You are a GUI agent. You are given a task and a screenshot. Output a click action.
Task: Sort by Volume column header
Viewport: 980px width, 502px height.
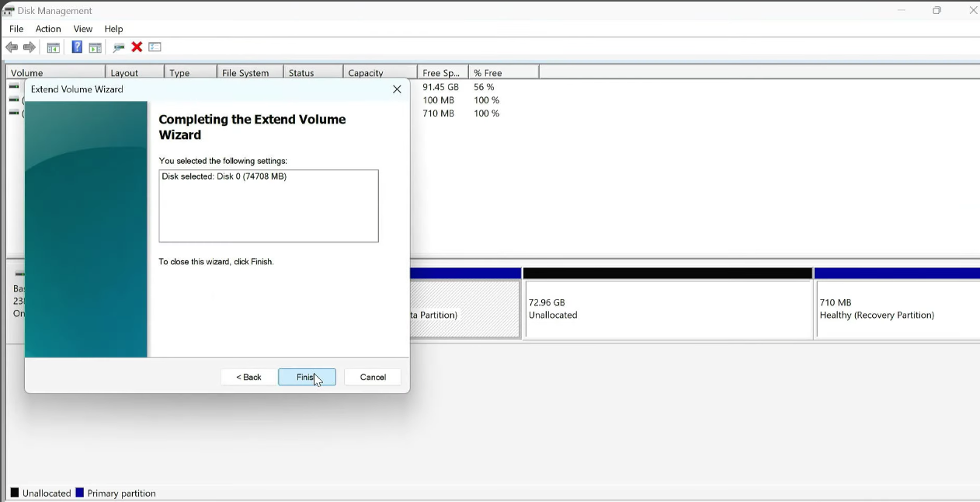[x=55, y=73]
